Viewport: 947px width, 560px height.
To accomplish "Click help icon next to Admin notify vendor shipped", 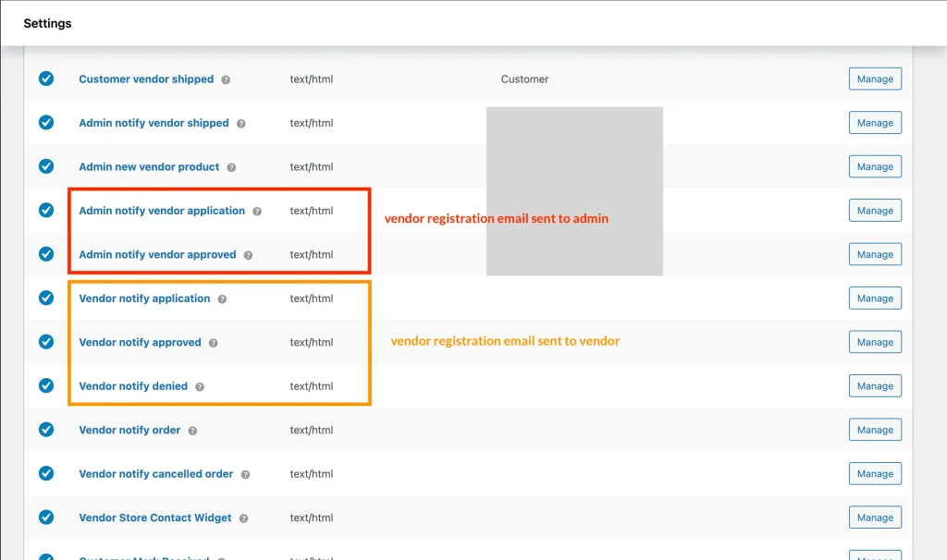I will click(x=240, y=124).
